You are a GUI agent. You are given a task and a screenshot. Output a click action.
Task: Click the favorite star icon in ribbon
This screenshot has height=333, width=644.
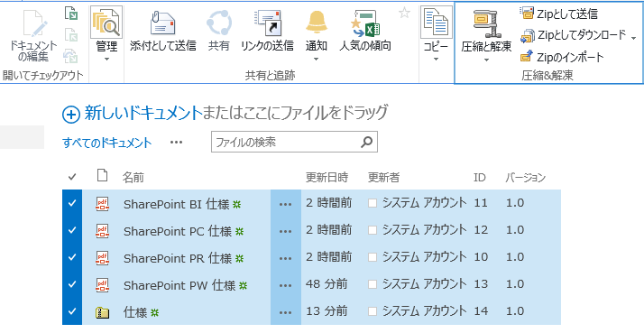pos(404,14)
